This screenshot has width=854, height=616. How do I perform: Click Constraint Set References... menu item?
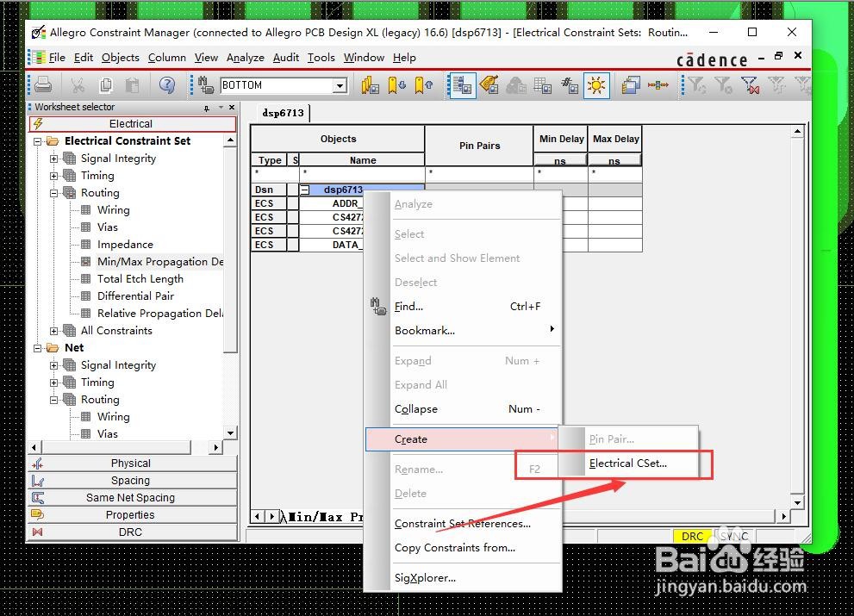[x=462, y=524]
